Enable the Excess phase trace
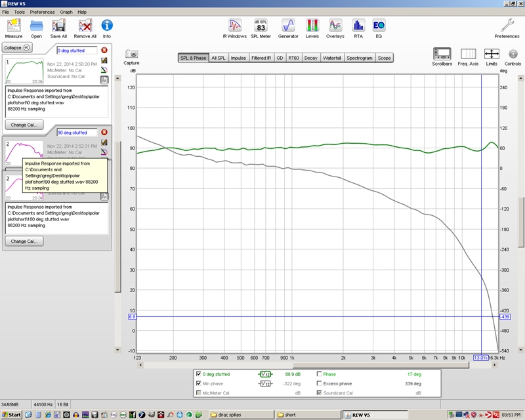The image size is (525, 420). click(x=319, y=383)
